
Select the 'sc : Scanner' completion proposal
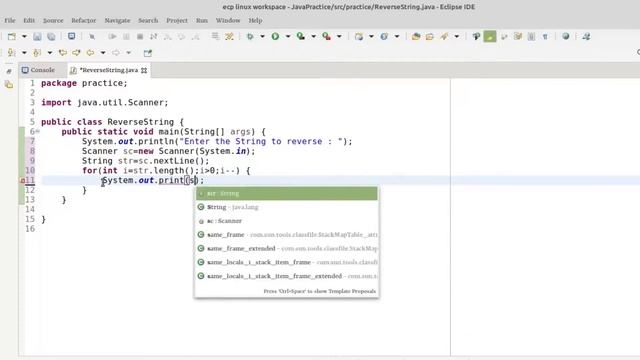click(x=287, y=221)
